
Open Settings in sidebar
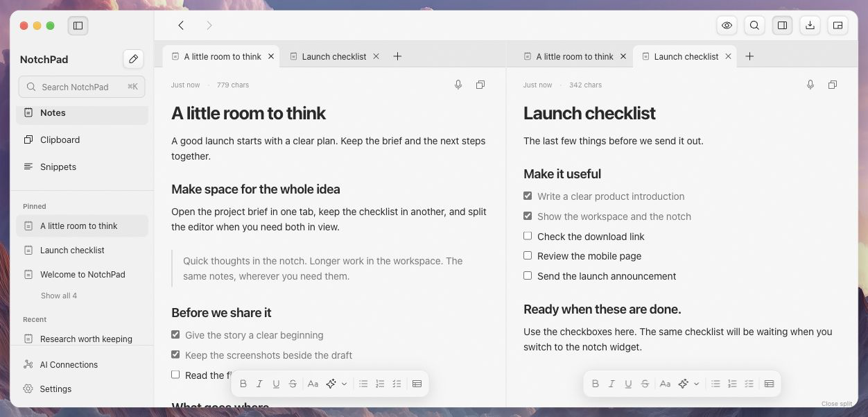click(x=82, y=389)
